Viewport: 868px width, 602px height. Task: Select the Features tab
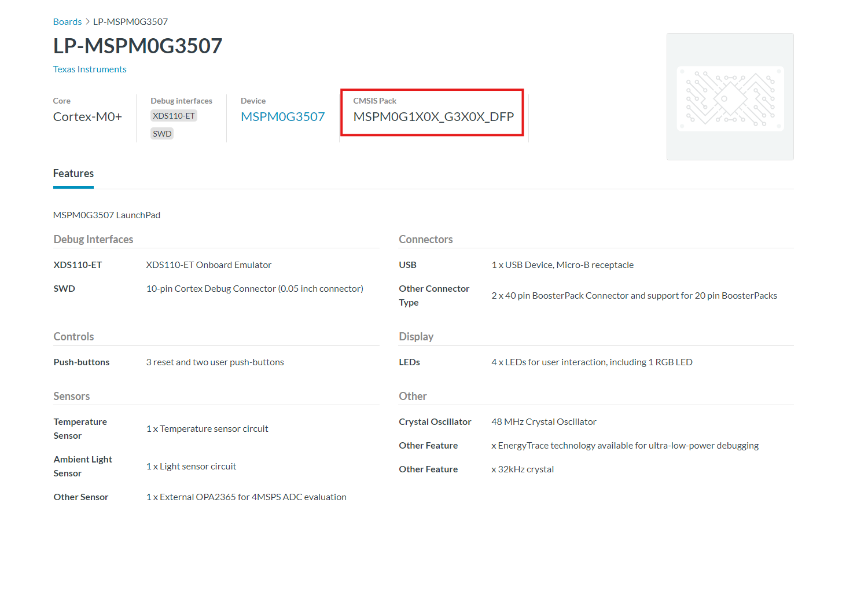73,174
